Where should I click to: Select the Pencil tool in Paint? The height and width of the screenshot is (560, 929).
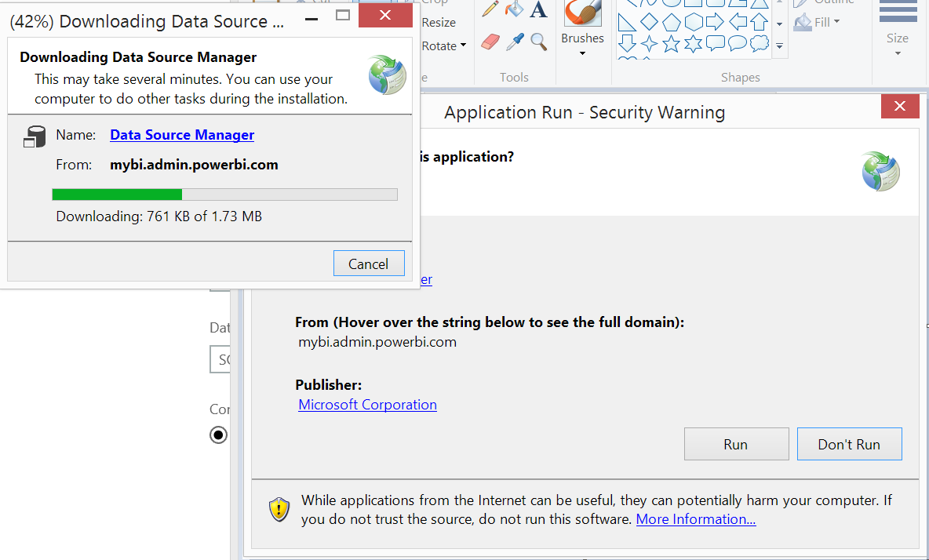pyautogui.click(x=490, y=9)
